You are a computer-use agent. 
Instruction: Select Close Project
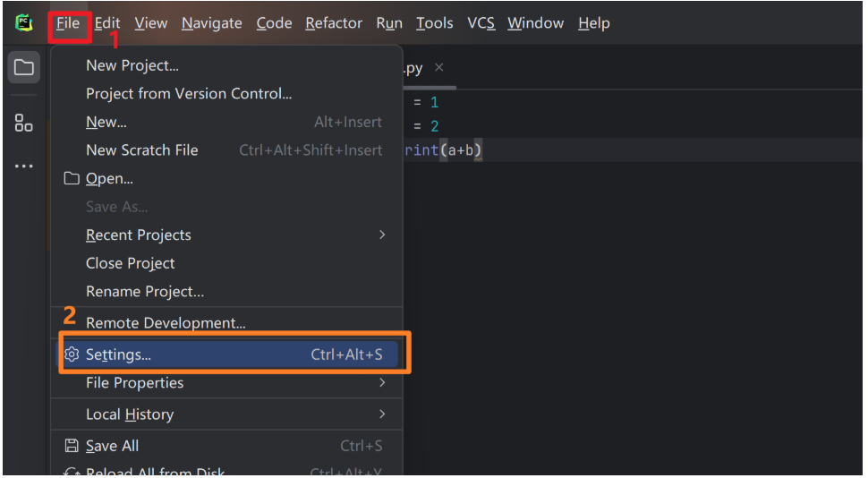coord(227,263)
